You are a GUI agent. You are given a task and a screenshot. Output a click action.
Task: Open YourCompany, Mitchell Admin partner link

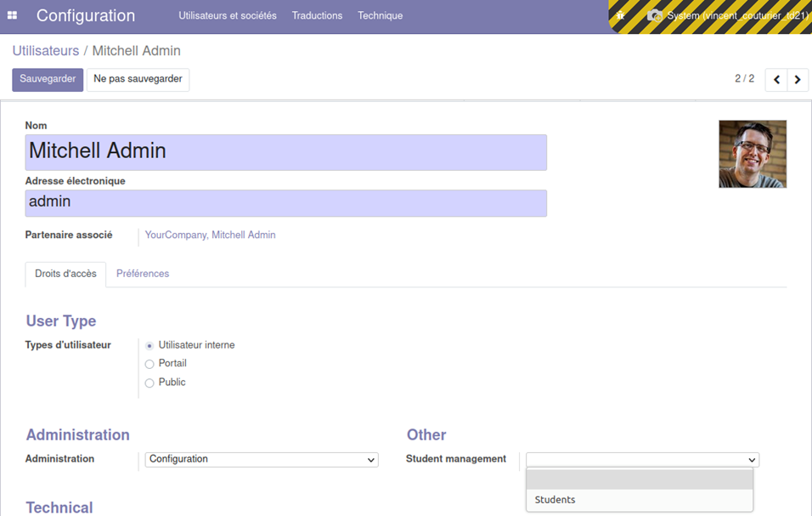pos(210,235)
